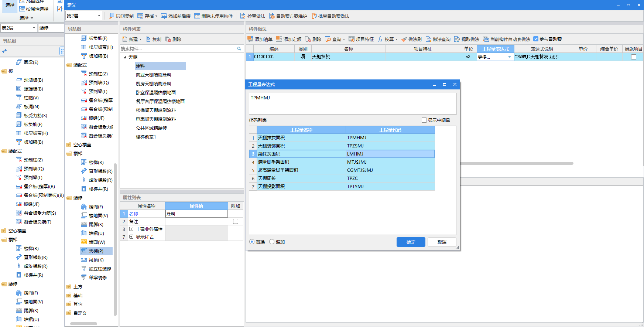Click the 添加前后缀 icon
The height and width of the screenshot is (327, 644).
tap(164, 16)
